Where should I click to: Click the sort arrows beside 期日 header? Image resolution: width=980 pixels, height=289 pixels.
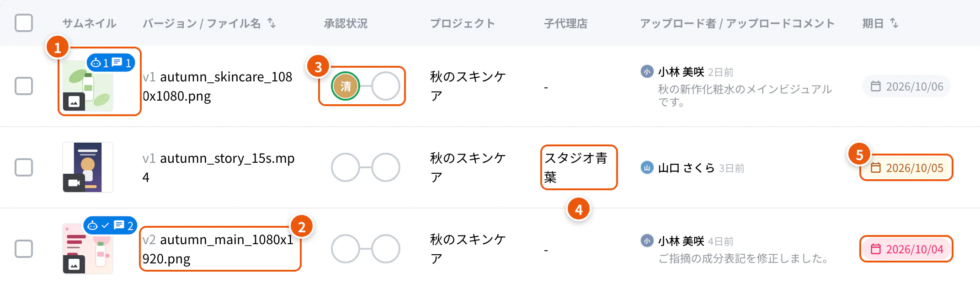(x=894, y=23)
